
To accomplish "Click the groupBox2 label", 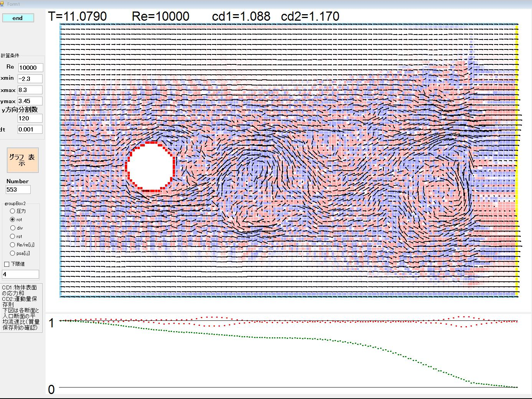I will pyautogui.click(x=15, y=204).
